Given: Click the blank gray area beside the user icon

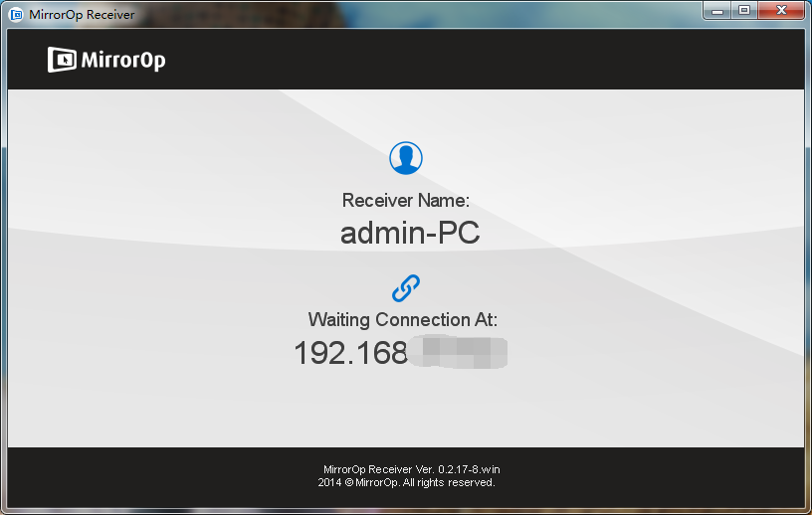Looking at the screenshot, I should pyautogui.click(x=597, y=159).
